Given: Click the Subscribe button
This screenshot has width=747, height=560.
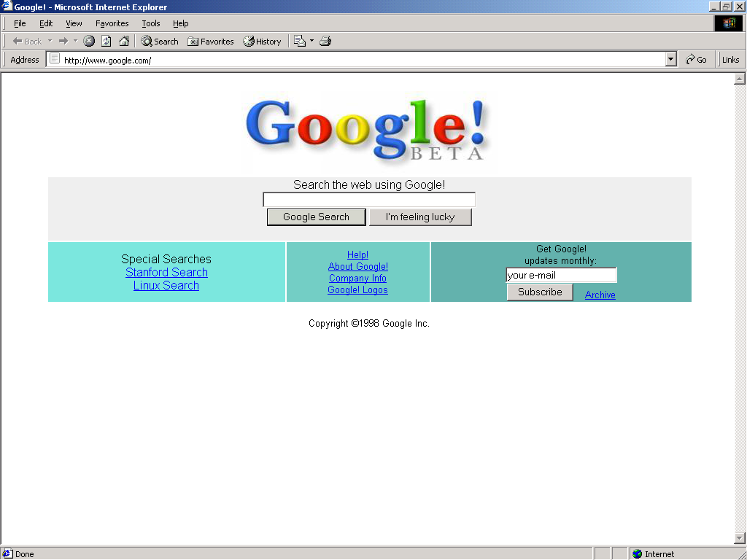Looking at the screenshot, I should [x=540, y=292].
